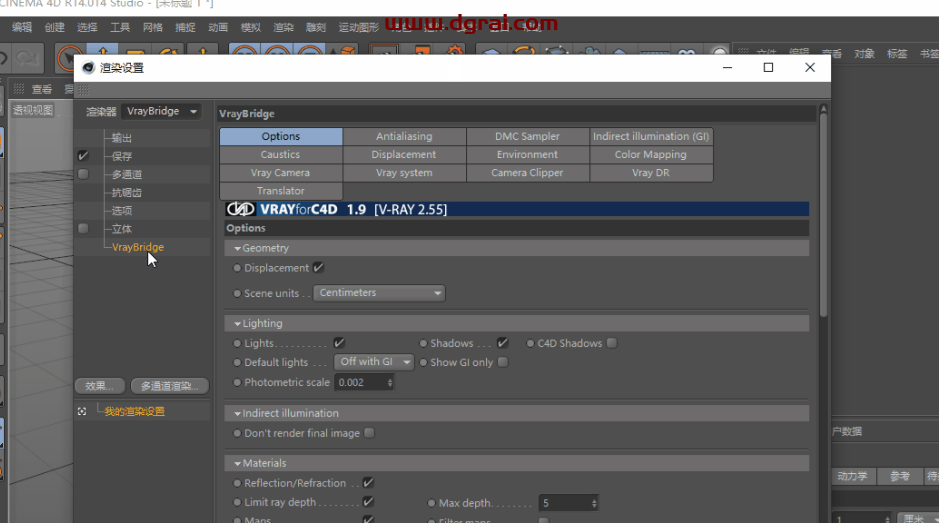Image resolution: width=939 pixels, height=523 pixels.
Task: Select VrayBridge in the render settings list
Action: pyautogui.click(x=138, y=247)
